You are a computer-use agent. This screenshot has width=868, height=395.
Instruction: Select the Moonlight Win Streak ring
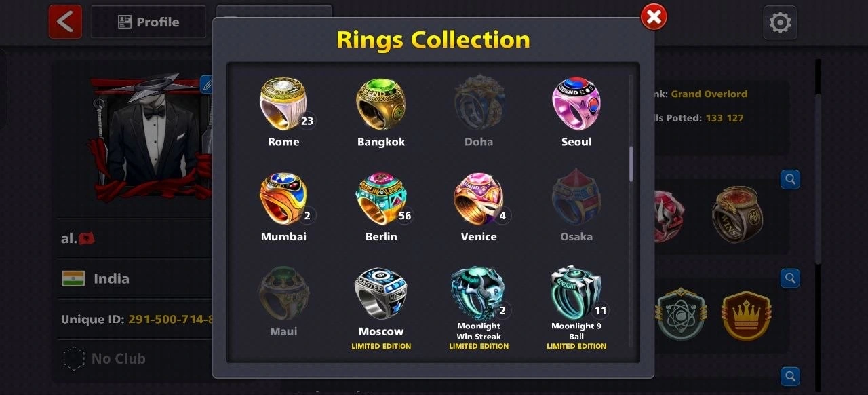[x=479, y=293]
